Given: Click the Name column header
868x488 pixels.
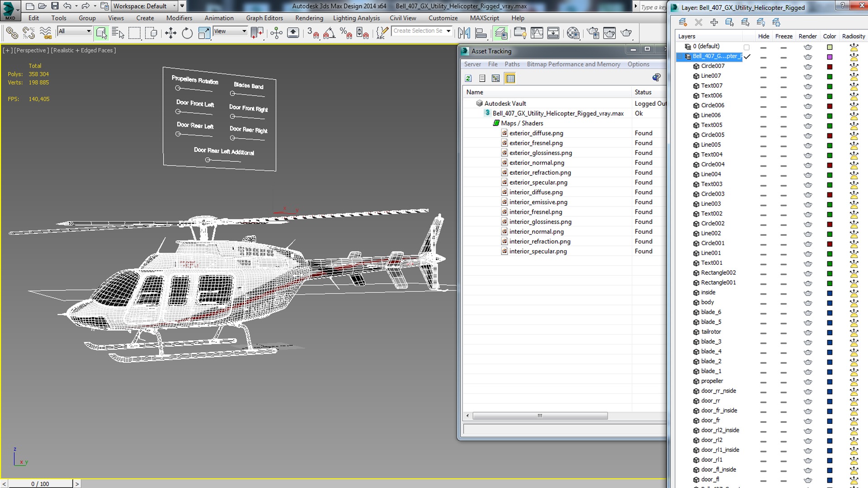Looking at the screenshot, I should point(547,92).
